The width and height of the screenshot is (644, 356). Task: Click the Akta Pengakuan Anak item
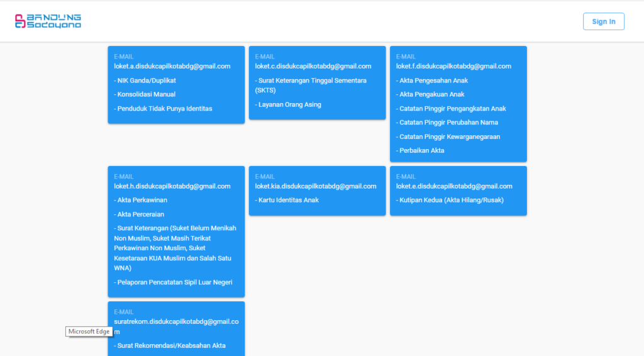[x=430, y=94]
